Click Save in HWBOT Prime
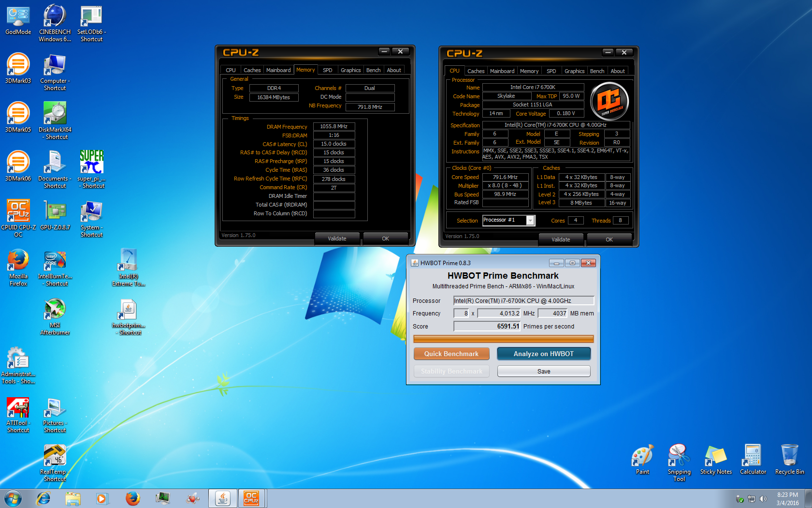Image resolution: width=812 pixels, height=508 pixels. point(544,371)
